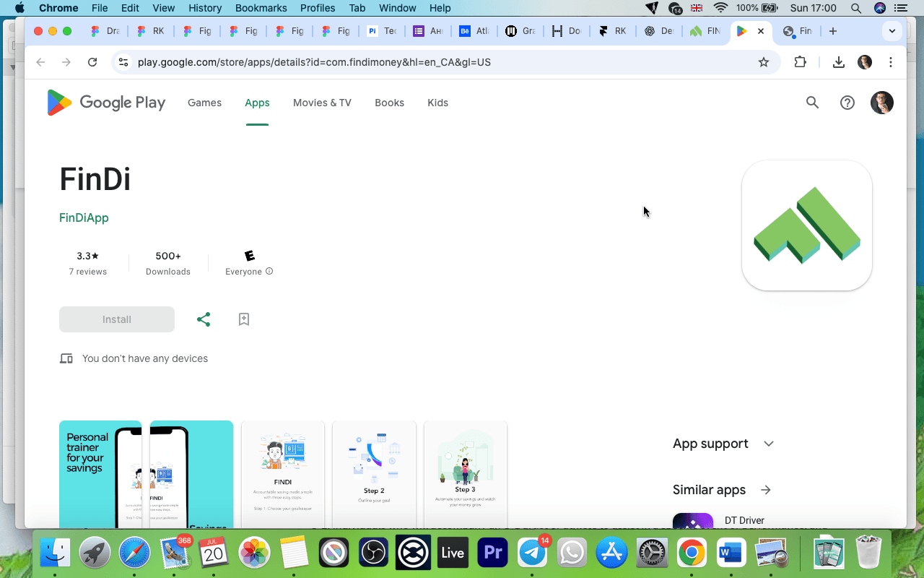Switch to the 'Gra' browser tab
924x578 pixels.
520,31
